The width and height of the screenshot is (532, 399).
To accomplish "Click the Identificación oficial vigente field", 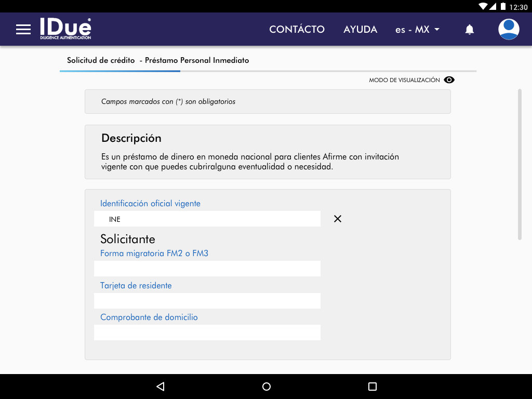I will click(x=207, y=219).
